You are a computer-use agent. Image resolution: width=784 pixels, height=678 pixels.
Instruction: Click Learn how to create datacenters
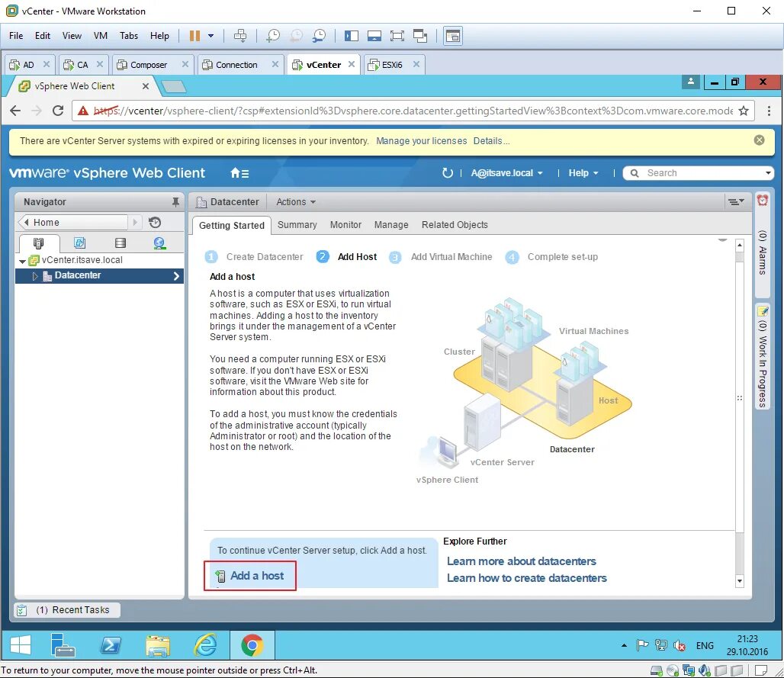click(x=527, y=578)
